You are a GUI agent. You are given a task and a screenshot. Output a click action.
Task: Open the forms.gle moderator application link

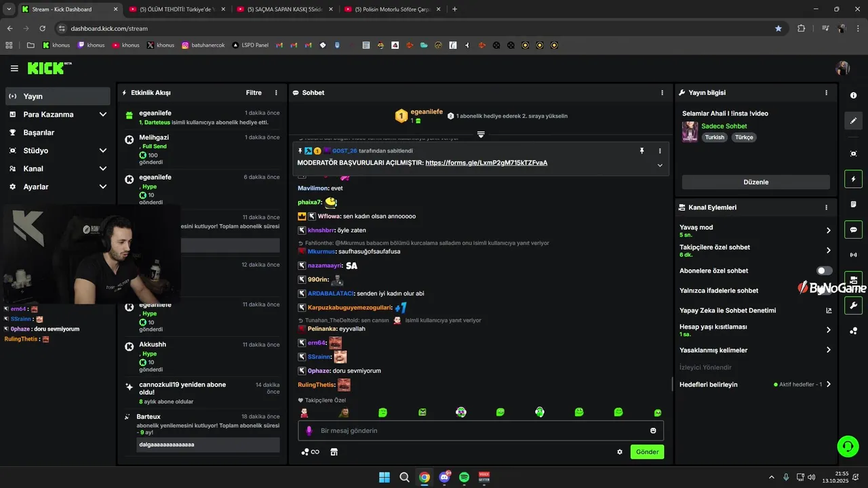click(486, 163)
